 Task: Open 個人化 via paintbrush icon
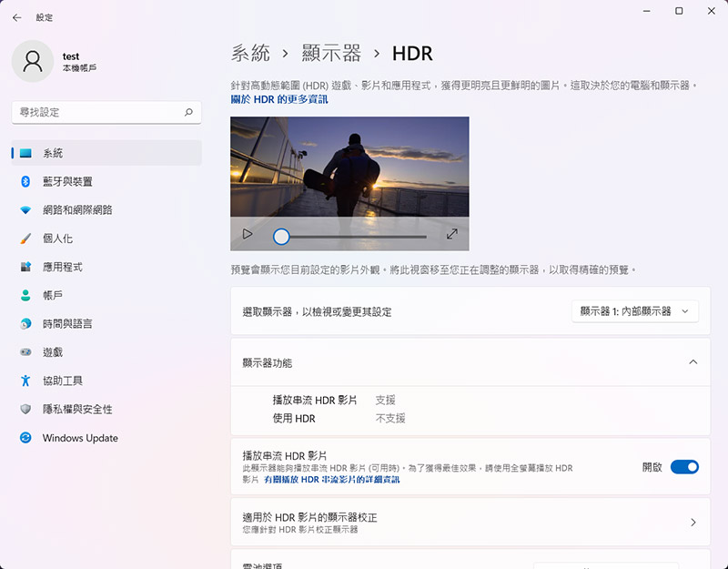(25, 239)
